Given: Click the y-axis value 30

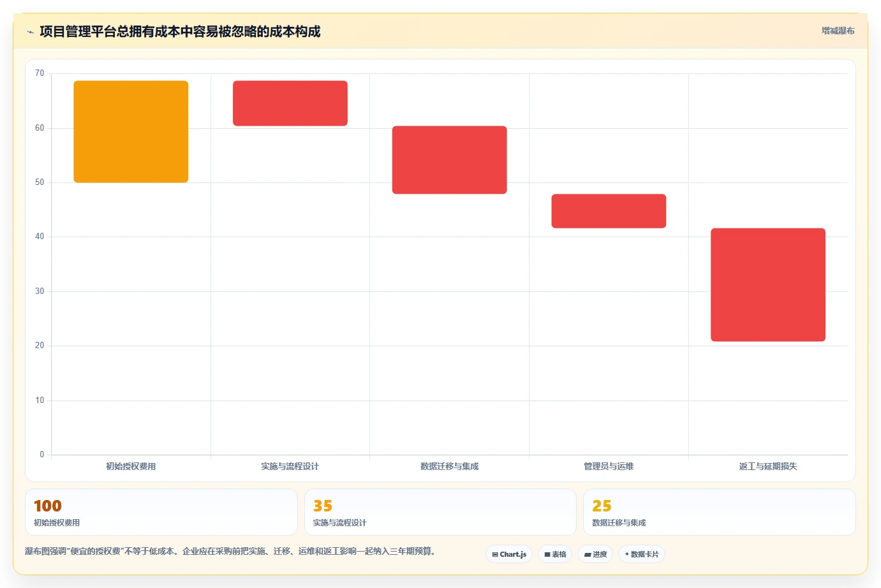Looking at the screenshot, I should (x=40, y=291).
